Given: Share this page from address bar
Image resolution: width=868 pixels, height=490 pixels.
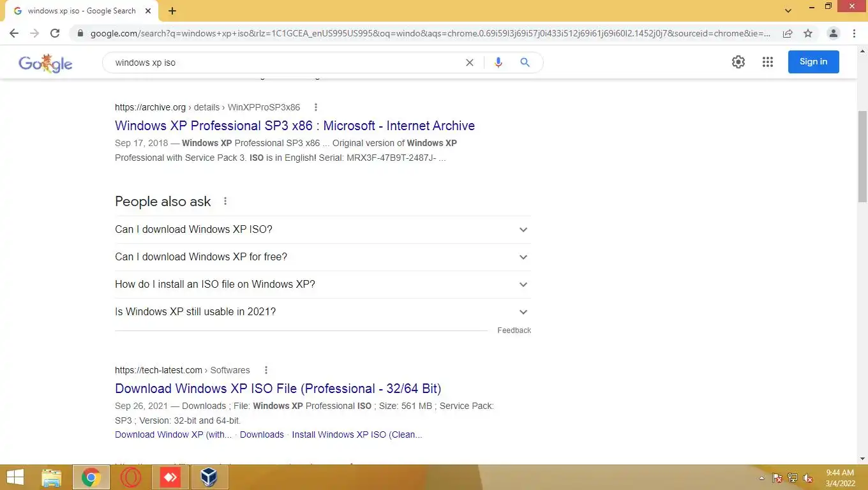Looking at the screenshot, I should 788,33.
